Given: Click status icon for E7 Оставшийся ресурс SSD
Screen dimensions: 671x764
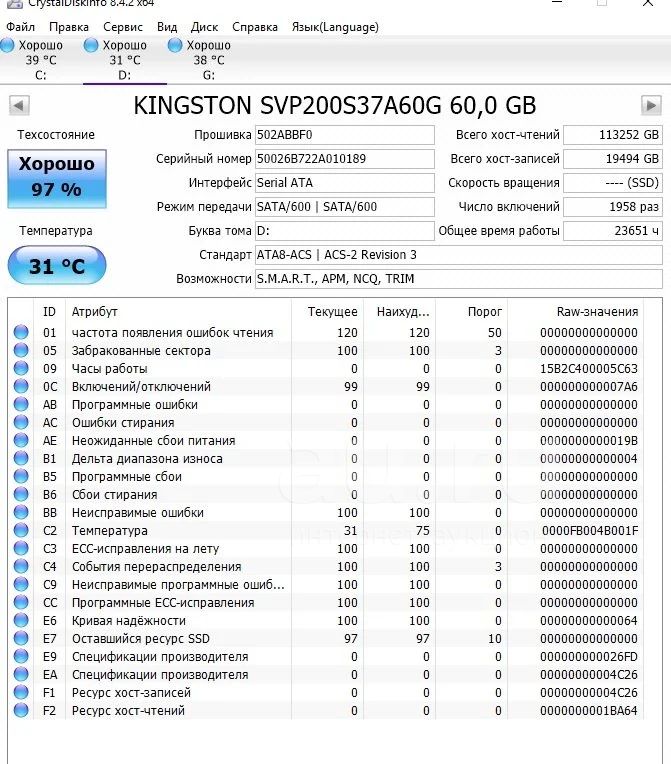Looking at the screenshot, I should pos(21,638).
